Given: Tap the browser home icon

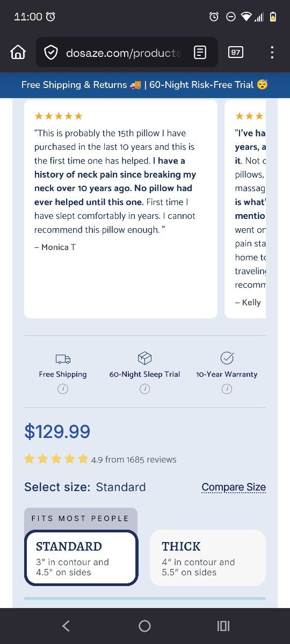Looking at the screenshot, I should 18,52.
